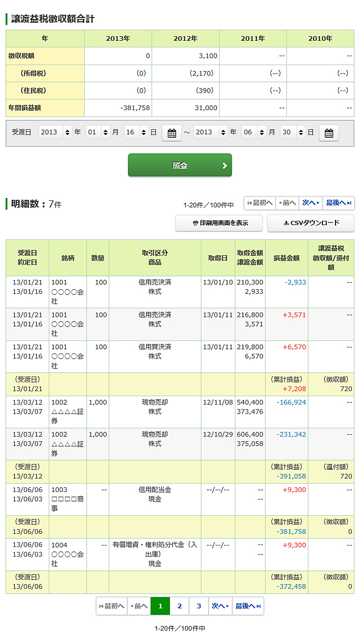Go to 次へ in top pagination

[x=310, y=203]
